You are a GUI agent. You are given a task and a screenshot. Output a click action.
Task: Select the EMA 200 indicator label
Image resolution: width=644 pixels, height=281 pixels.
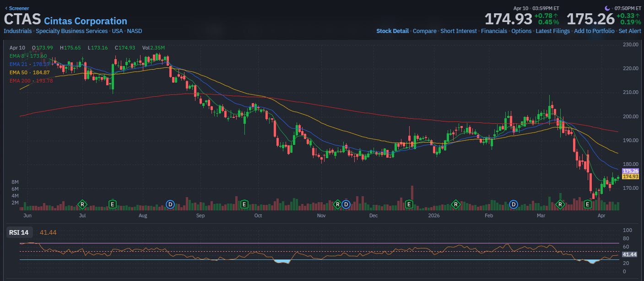(31, 81)
